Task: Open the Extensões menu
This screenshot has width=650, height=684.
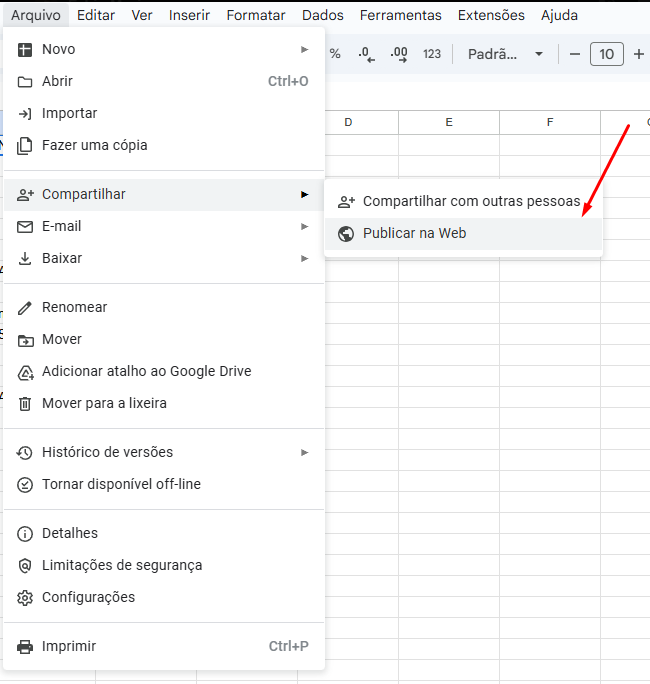Action: pos(491,15)
